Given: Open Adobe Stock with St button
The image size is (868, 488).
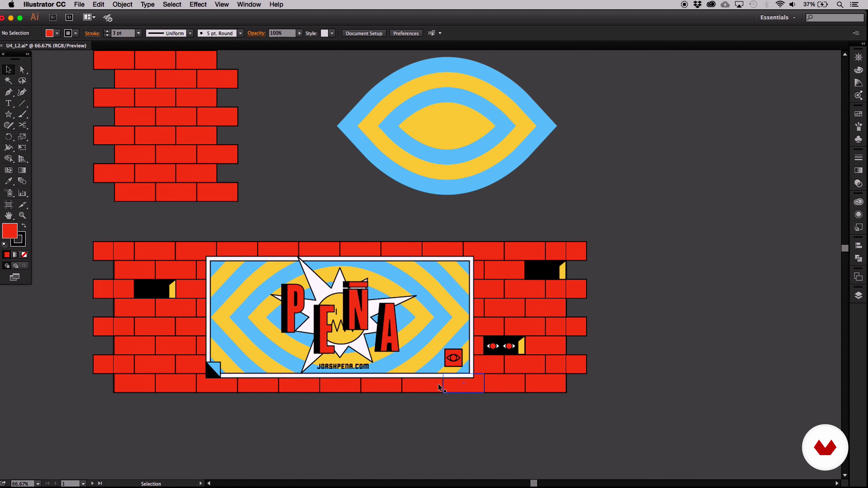Looking at the screenshot, I should coord(69,17).
